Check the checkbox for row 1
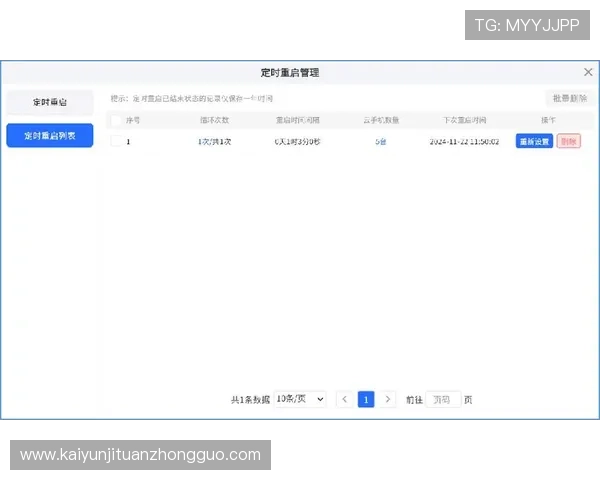 [x=116, y=141]
